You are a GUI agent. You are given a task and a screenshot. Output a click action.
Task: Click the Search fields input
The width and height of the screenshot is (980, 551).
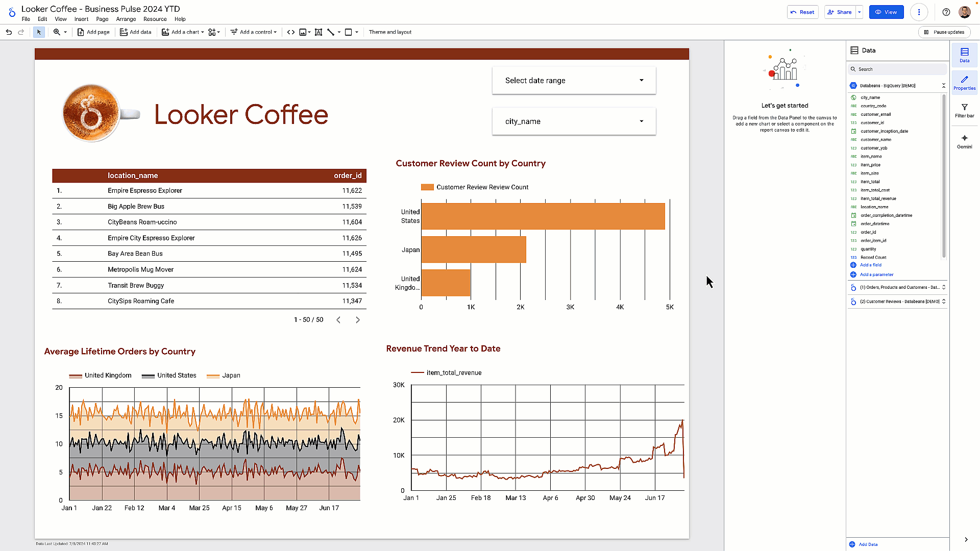898,69
